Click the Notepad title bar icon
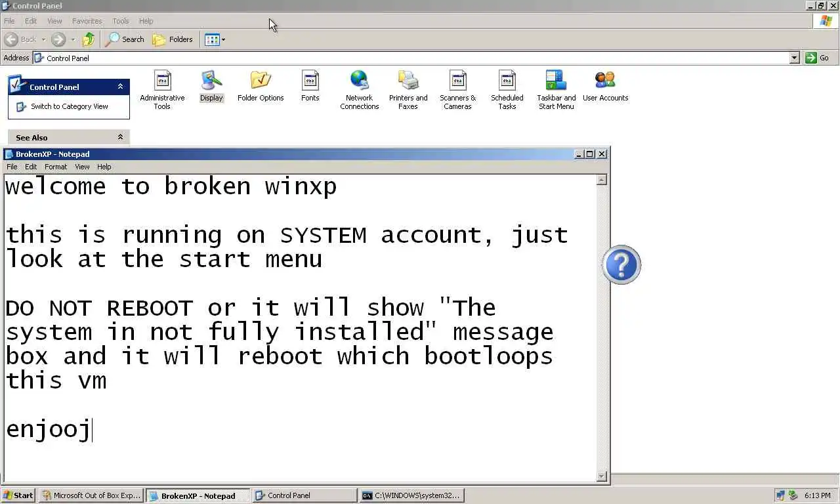Viewport: 840px width, 504px height. pos(9,154)
